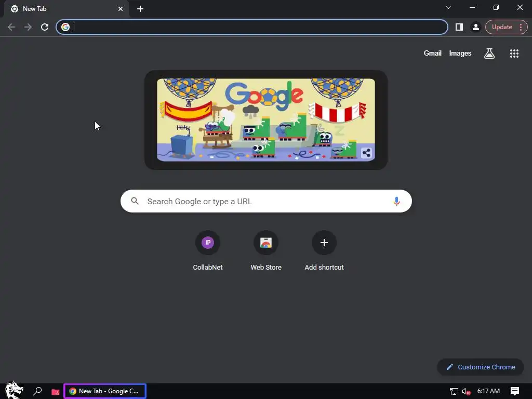The width and height of the screenshot is (532, 399).
Task: Add a new shortcut tile
Action: tap(324, 251)
